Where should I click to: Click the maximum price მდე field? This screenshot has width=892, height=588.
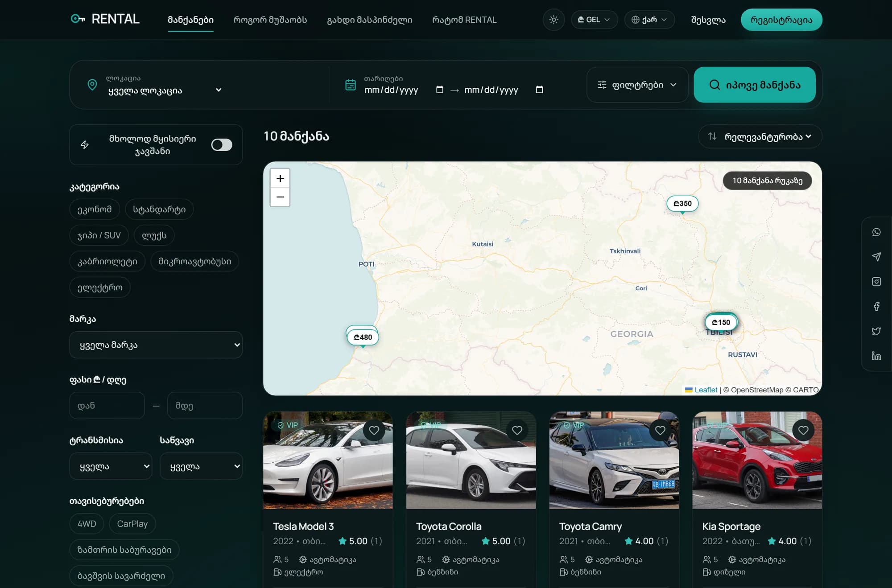[205, 406]
